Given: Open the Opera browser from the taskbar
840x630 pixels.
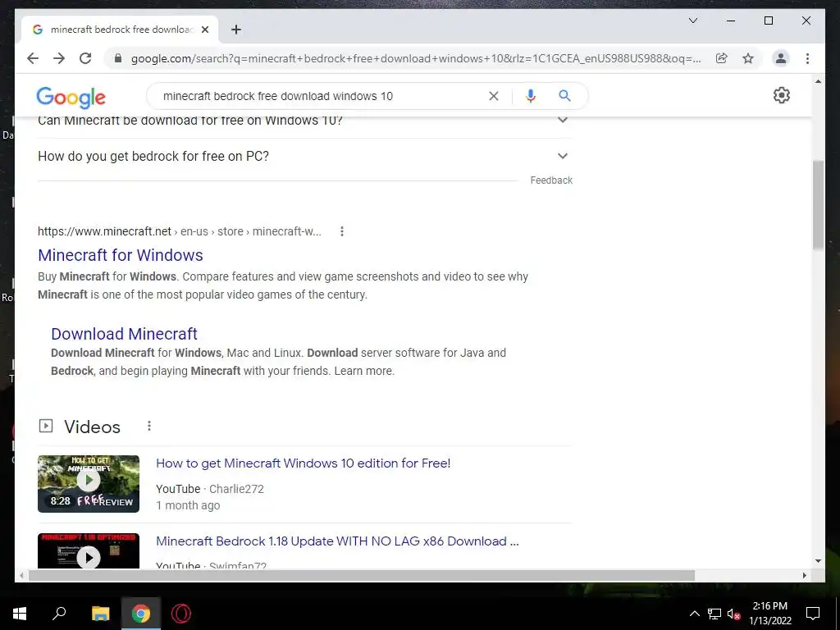Looking at the screenshot, I should 181,614.
